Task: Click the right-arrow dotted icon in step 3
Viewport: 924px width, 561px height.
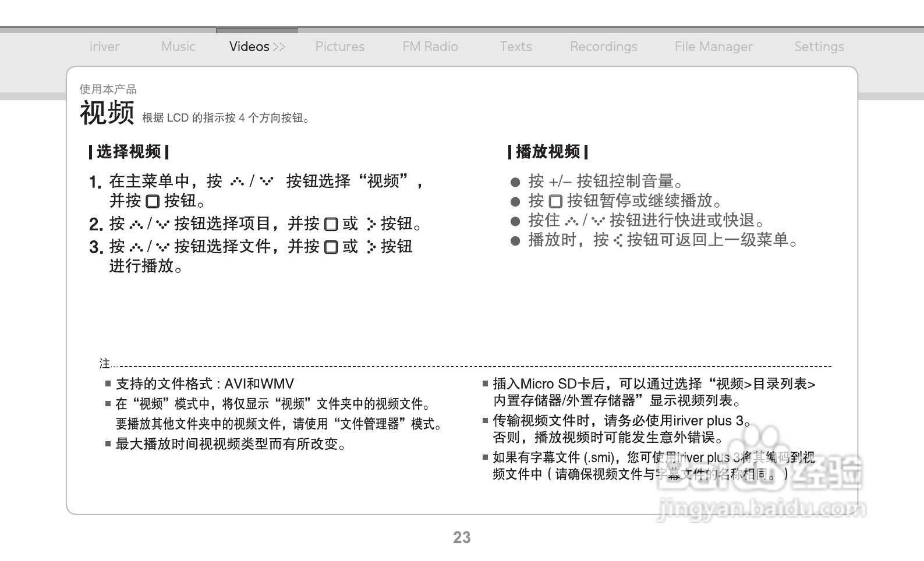Action: (371, 247)
